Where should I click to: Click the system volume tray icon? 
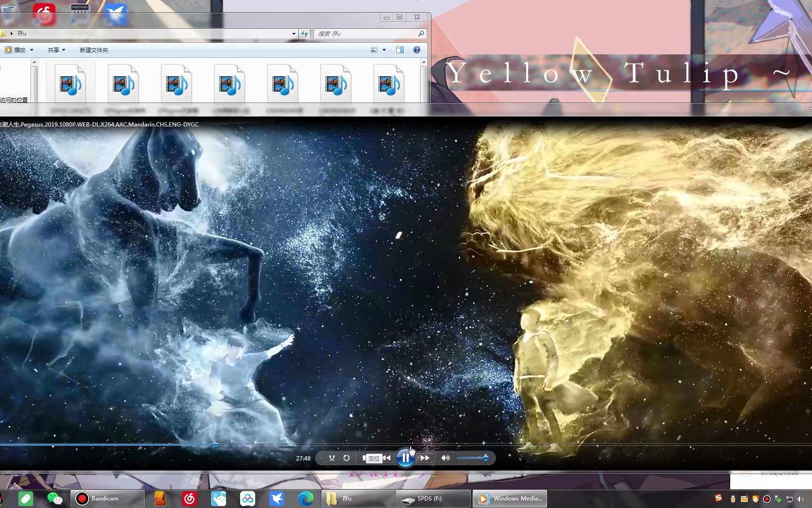pyautogui.click(x=801, y=499)
